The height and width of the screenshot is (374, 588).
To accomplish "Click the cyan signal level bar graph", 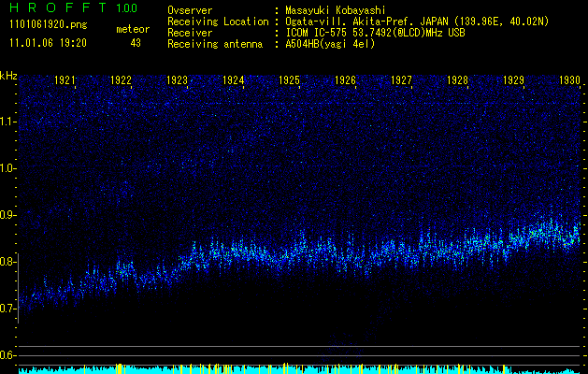I will 299,369.
